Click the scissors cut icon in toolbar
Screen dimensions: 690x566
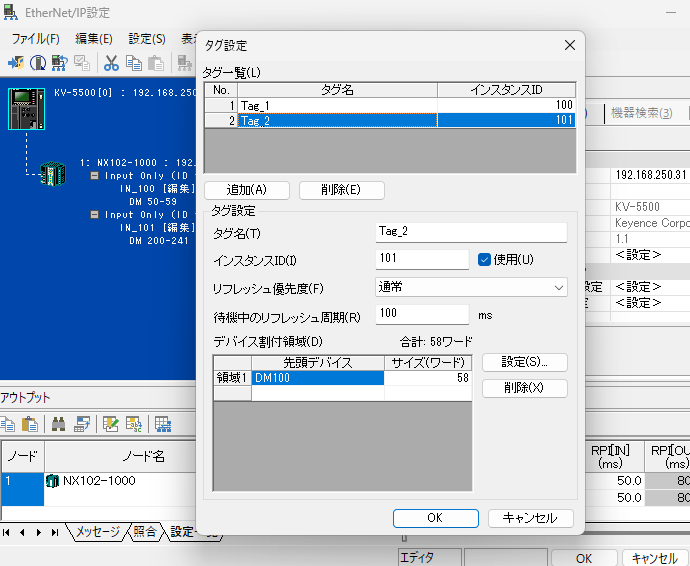tap(111, 63)
